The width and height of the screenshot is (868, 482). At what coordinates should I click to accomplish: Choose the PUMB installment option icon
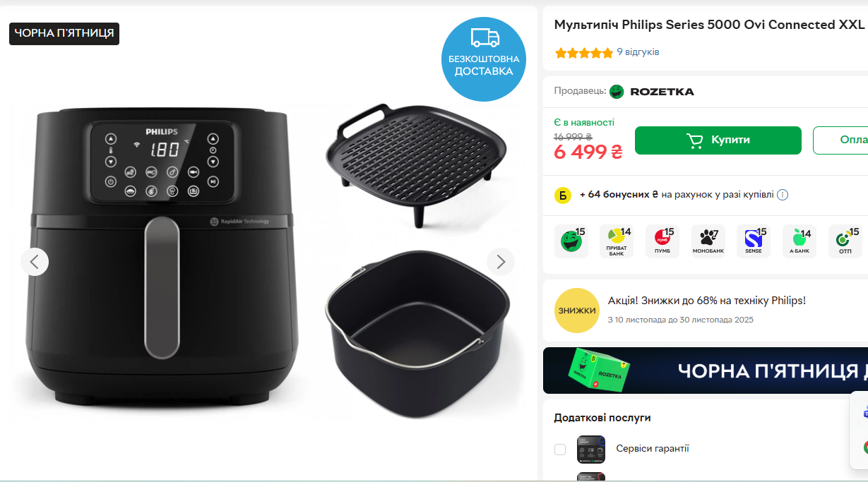[662, 241]
